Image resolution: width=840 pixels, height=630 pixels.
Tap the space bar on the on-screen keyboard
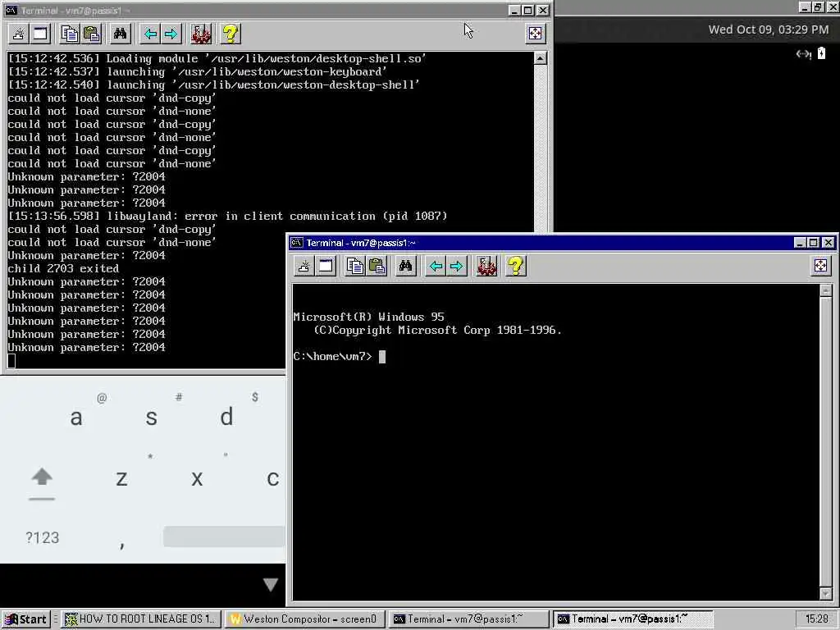coord(224,536)
